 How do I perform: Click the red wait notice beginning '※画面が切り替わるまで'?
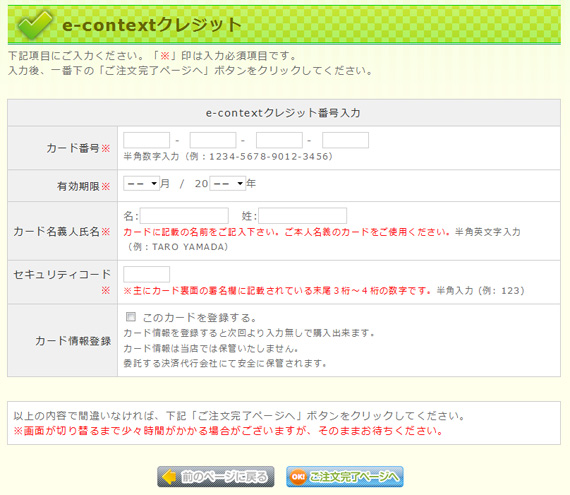tap(228, 431)
